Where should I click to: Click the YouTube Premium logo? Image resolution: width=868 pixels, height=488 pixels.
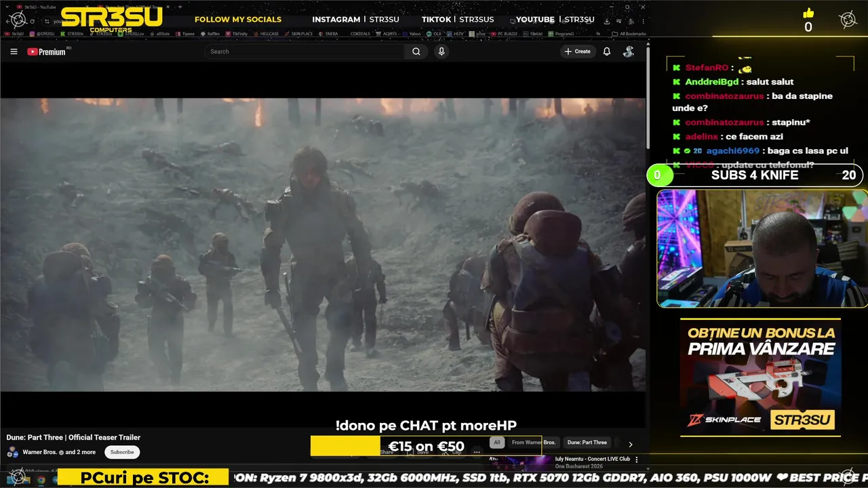point(46,52)
